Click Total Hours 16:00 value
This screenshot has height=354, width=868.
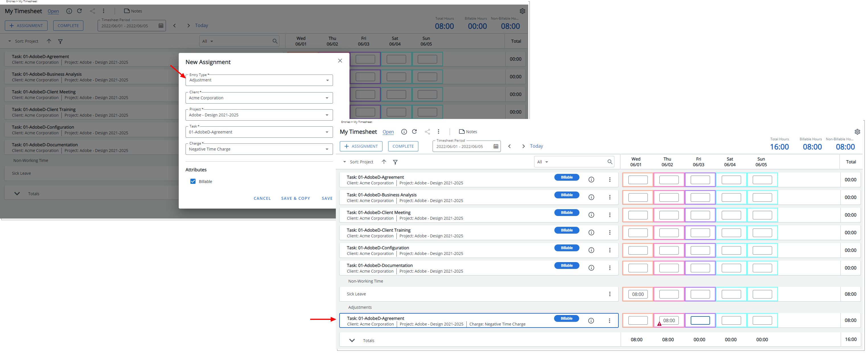[x=779, y=147]
